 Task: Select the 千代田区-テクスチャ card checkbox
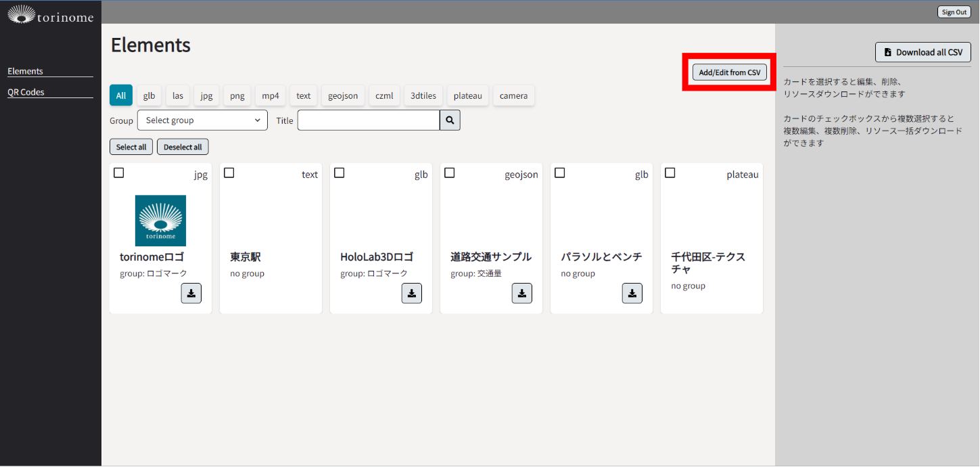(x=670, y=173)
